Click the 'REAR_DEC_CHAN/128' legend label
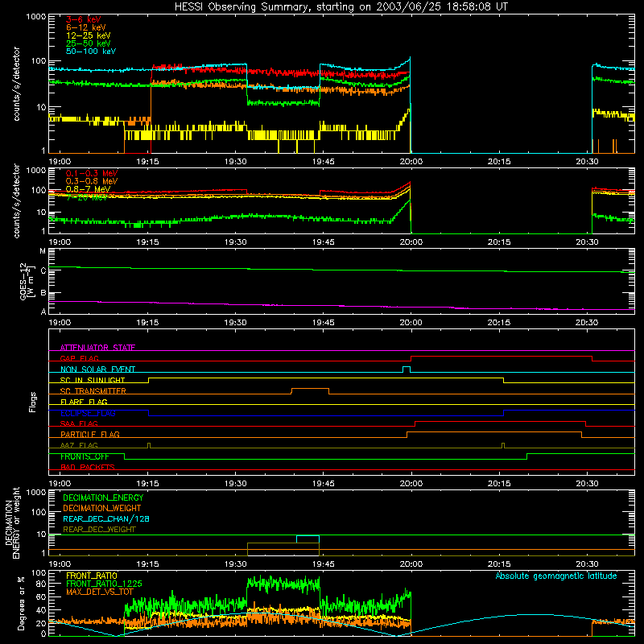The width and height of the screenshot is (644, 644). pyautogui.click(x=106, y=518)
